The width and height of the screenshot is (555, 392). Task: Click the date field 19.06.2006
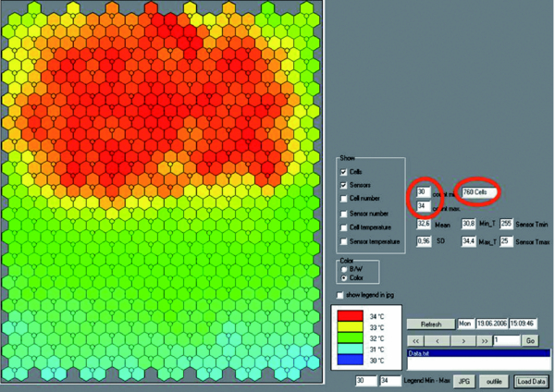point(492,324)
